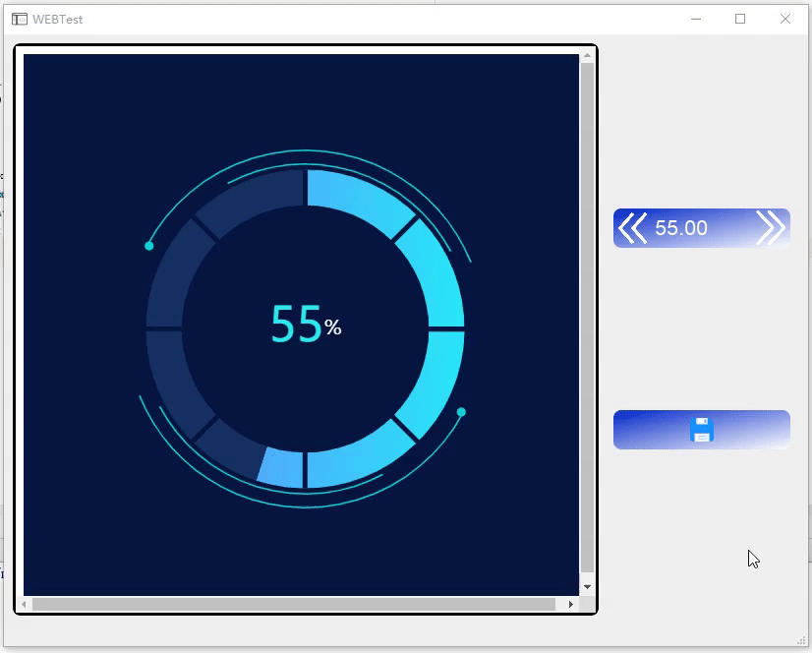This screenshot has width=812, height=653.
Task: Click the 55% text in gauge center
Action: (x=306, y=325)
